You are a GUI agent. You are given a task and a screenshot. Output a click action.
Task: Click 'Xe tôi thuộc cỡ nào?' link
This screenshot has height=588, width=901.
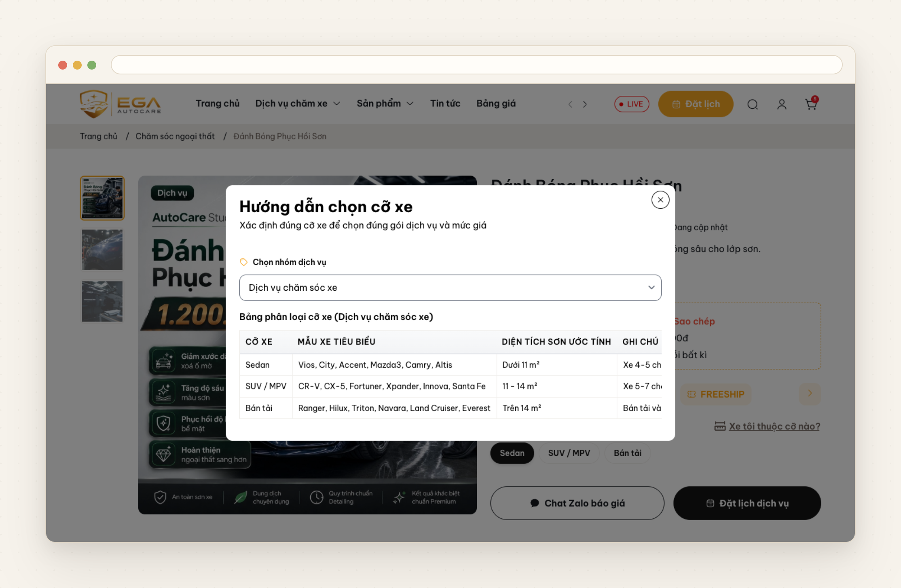(774, 426)
